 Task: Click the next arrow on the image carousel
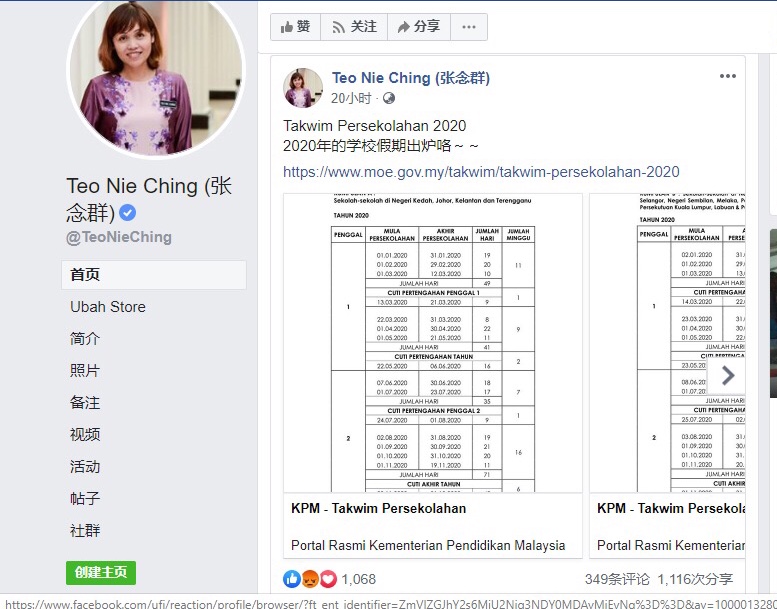(x=726, y=376)
